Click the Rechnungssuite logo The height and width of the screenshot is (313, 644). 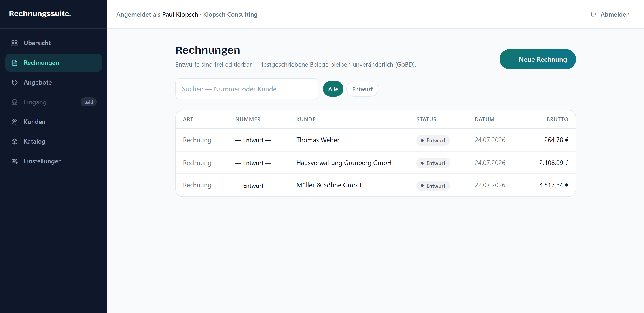(x=40, y=13)
